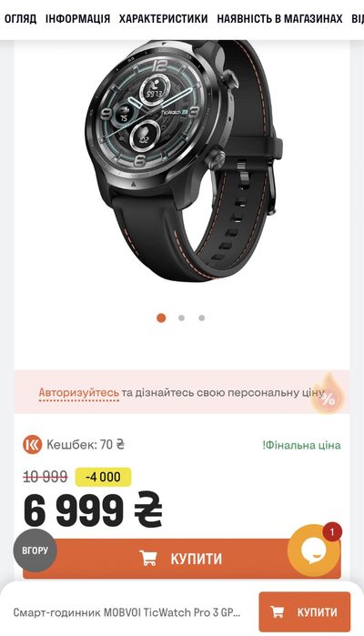Tap the flame percent discount icon
364x636 pixels.
click(327, 393)
